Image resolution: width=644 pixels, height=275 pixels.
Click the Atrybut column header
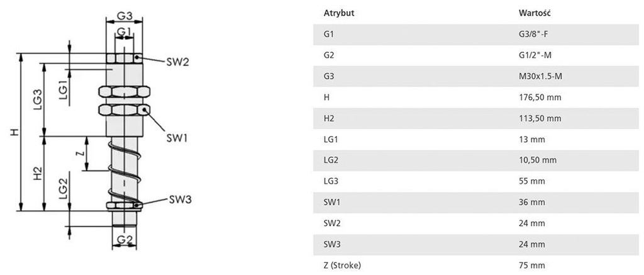(x=338, y=13)
